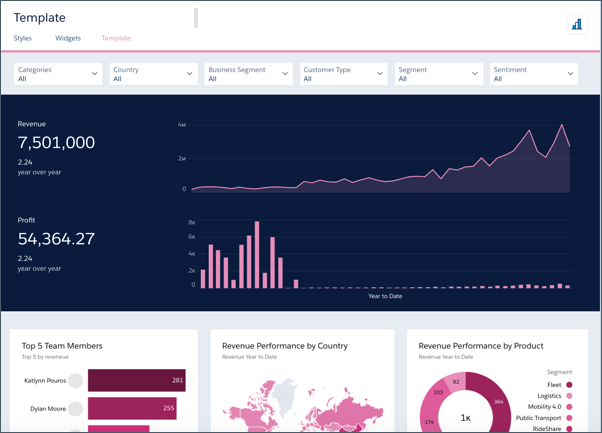This screenshot has height=433, width=602.
Task: Select the Template tab
Action: [116, 38]
